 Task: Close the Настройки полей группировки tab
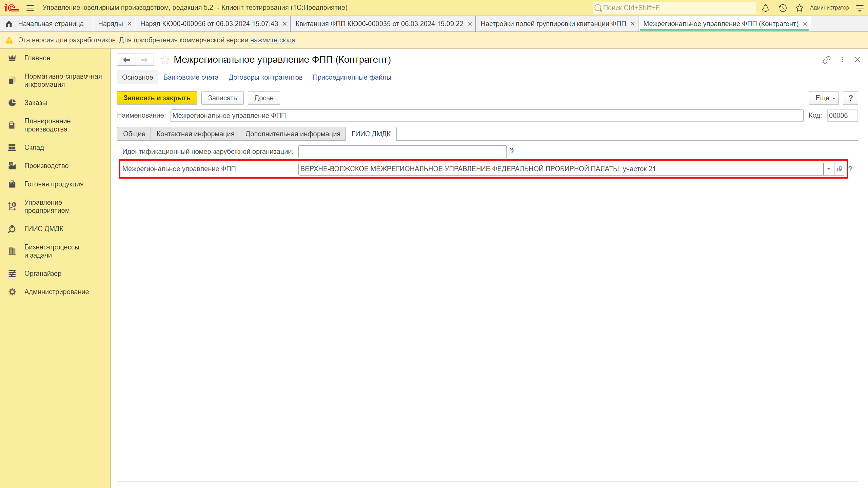[x=633, y=24]
